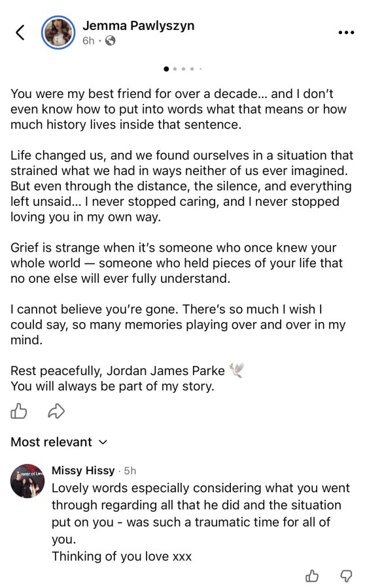The width and height of the screenshot is (367, 588).
Task: Open the three-dot post options menu
Action: [x=346, y=33]
